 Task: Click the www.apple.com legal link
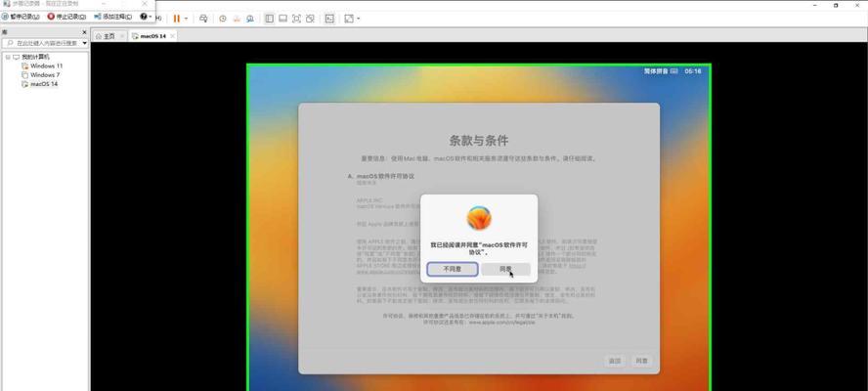pyautogui.click(x=502, y=322)
